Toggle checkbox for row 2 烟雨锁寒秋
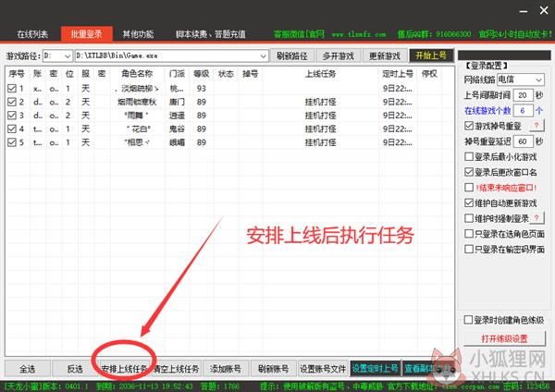The width and height of the screenshot is (555, 392). (x=12, y=102)
